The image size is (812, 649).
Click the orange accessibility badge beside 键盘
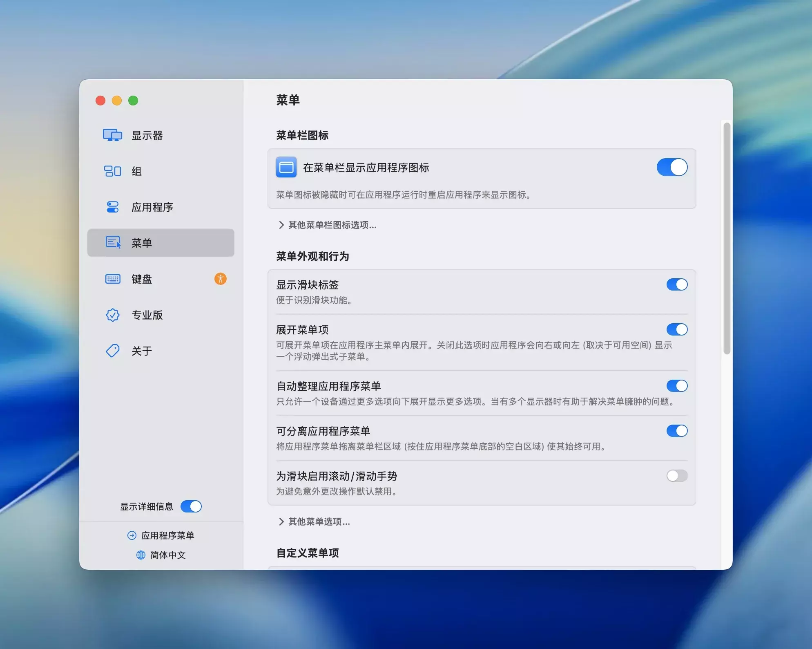click(x=220, y=279)
